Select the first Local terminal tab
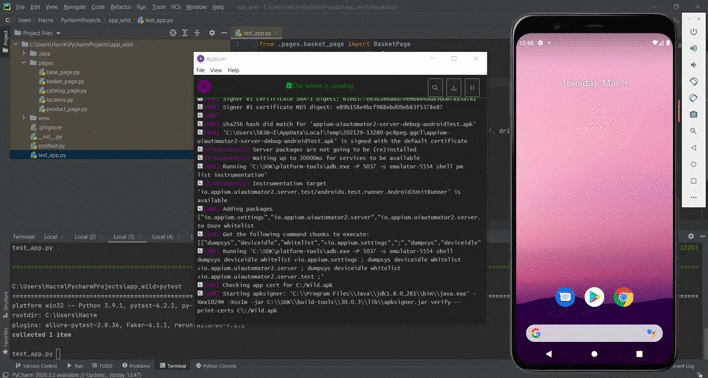Image resolution: width=708 pixels, height=378 pixels. click(x=51, y=237)
